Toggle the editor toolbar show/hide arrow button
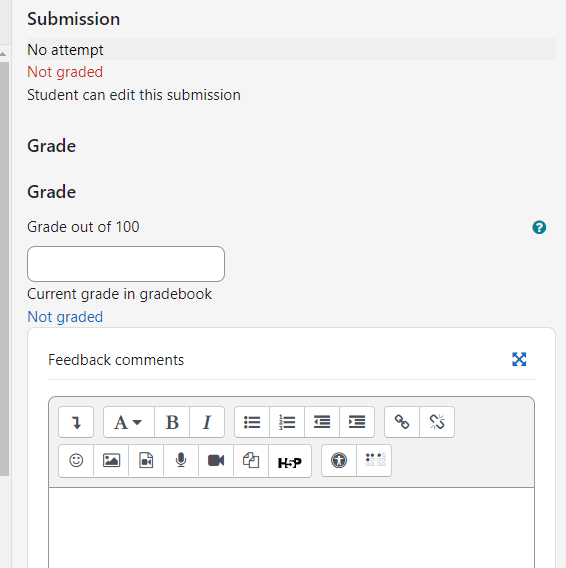This screenshot has height=568, width=566. (x=76, y=422)
